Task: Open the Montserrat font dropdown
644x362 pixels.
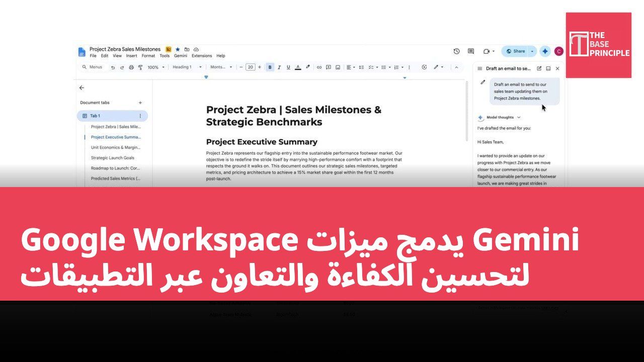Action: tap(221, 67)
